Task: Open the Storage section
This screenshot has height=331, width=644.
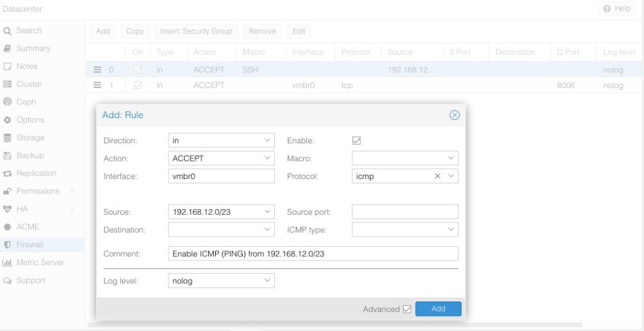Action: [42, 138]
